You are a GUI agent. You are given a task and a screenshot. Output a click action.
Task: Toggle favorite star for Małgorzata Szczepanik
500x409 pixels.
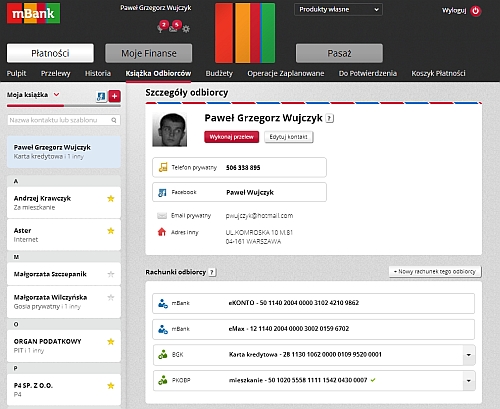pos(111,274)
